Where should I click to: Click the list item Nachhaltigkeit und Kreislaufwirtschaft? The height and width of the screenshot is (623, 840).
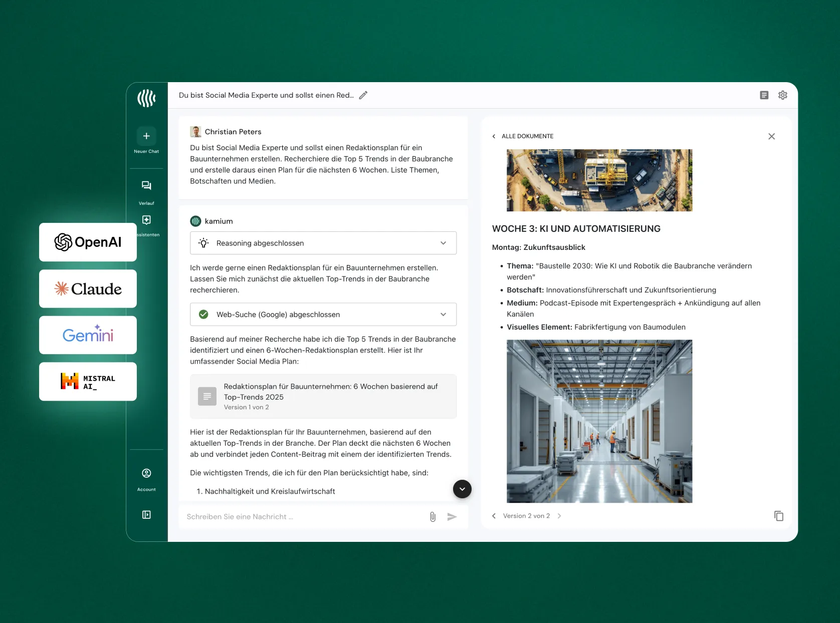270,491
